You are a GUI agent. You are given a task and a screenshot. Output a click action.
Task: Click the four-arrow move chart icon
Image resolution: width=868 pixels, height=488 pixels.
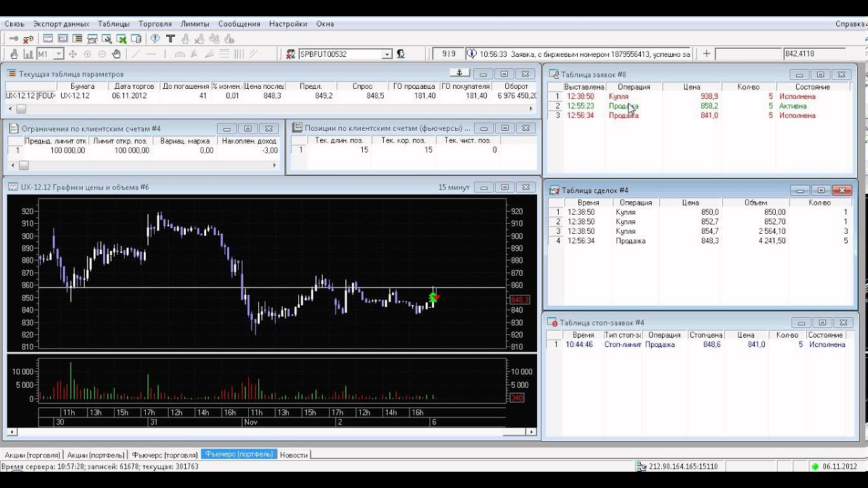pos(73,54)
